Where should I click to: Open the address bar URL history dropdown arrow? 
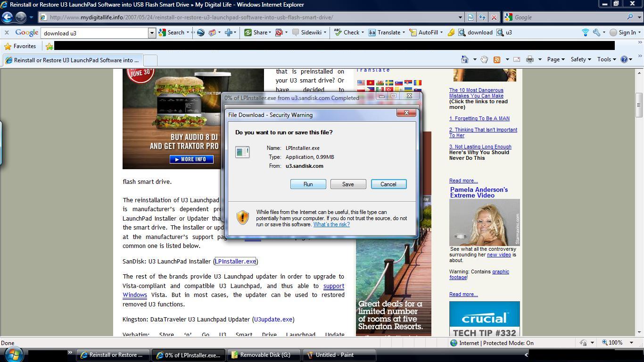tap(460, 17)
